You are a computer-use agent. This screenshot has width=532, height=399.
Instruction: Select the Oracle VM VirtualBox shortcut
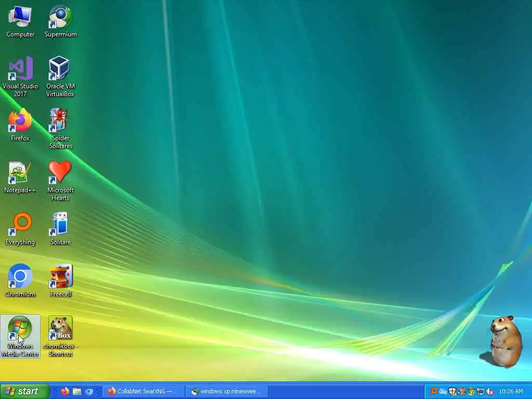(60, 77)
